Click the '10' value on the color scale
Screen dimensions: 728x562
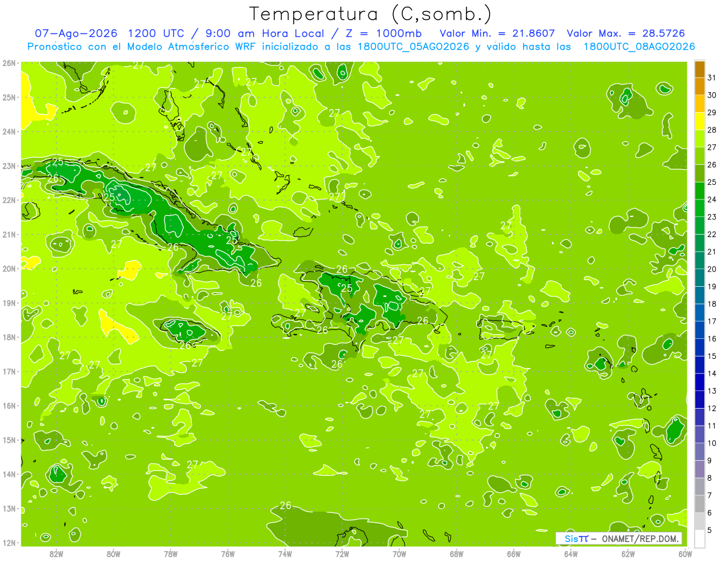click(712, 443)
